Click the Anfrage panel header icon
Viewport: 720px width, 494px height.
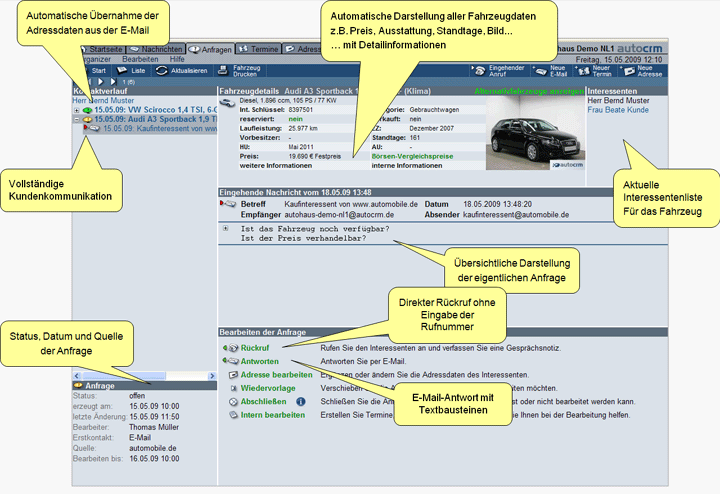pos(79,386)
